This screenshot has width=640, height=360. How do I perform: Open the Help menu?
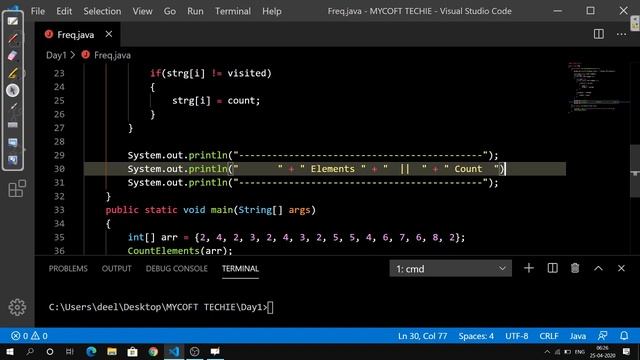(x=271, y=11)
